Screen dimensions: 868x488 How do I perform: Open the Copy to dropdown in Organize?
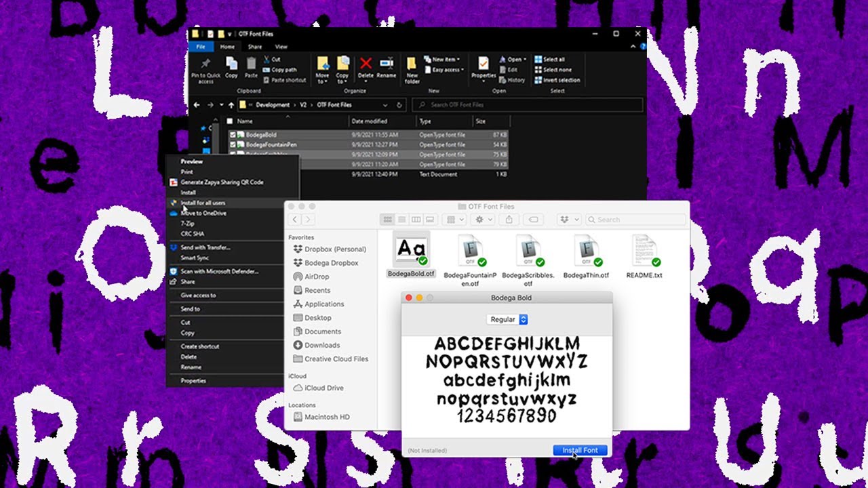[342, 70]
